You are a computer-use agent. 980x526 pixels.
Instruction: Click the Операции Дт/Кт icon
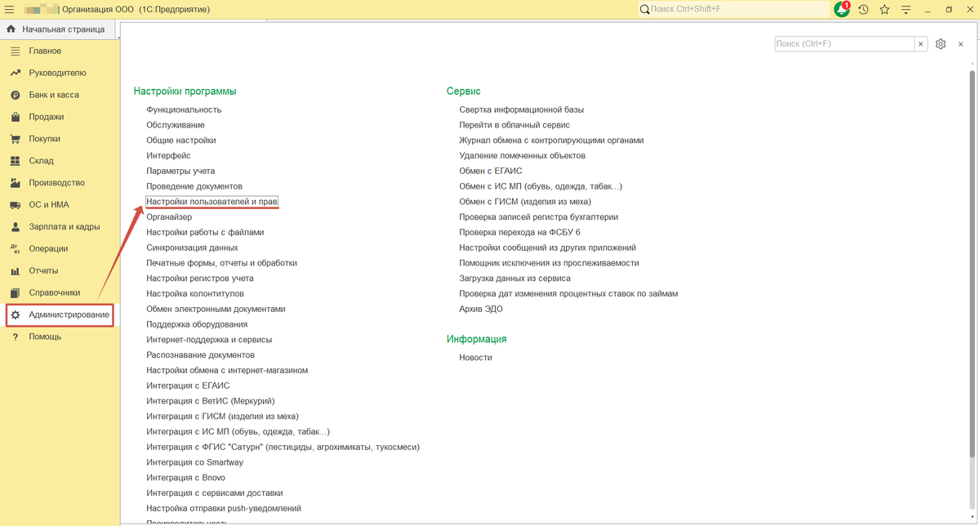pyautogui.click(x=15, y=249)
